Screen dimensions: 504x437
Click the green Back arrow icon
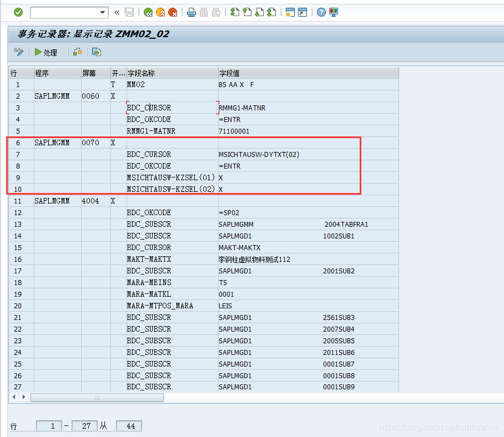click(x=148, y=13)
